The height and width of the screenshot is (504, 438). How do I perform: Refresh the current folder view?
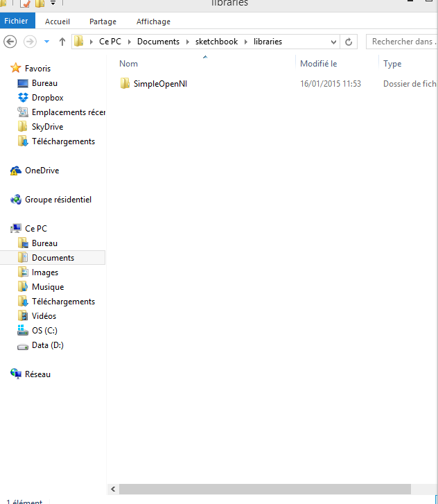(x=349, y=42)
